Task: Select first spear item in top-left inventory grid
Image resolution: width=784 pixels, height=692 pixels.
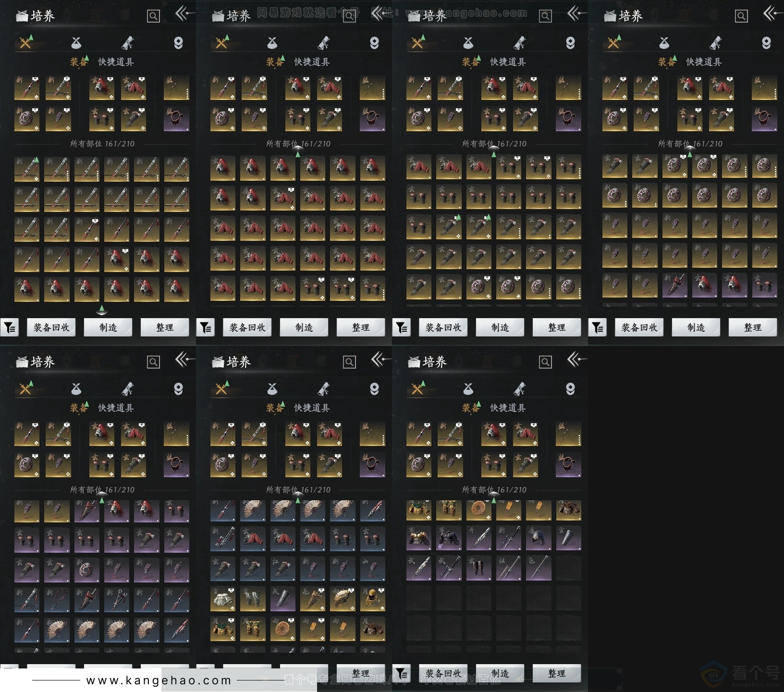Action: [x=27, y=169]
